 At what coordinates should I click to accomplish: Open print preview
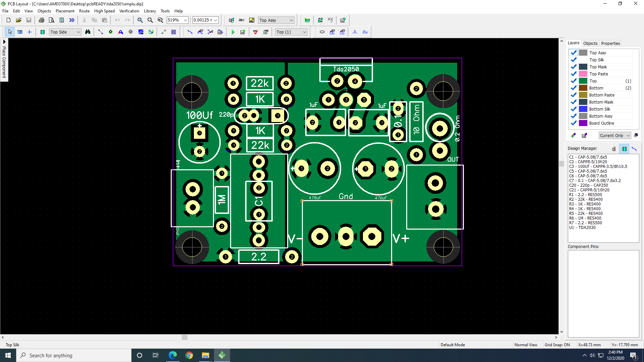[x=52, y=20]
